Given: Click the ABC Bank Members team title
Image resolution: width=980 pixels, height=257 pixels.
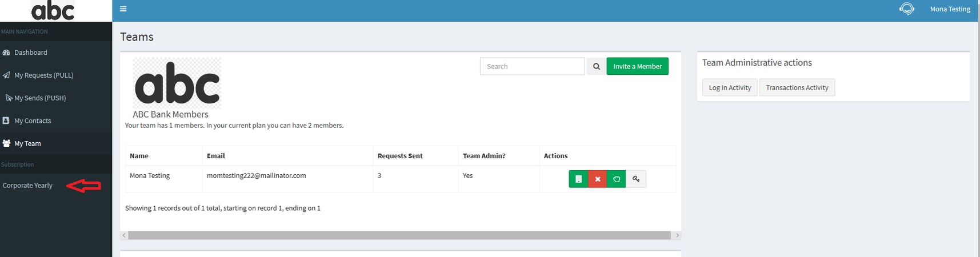Looking at the screenshot, I should click(170, 114).
